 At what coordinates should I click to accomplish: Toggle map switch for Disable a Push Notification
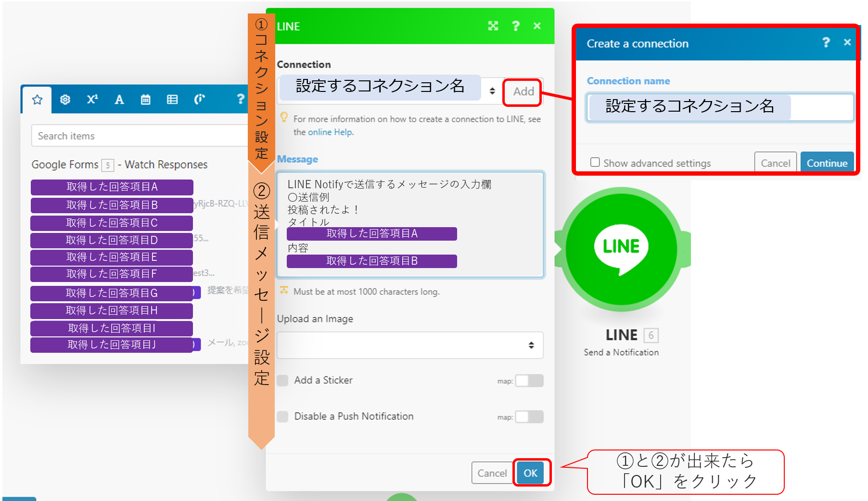(529, 417)
